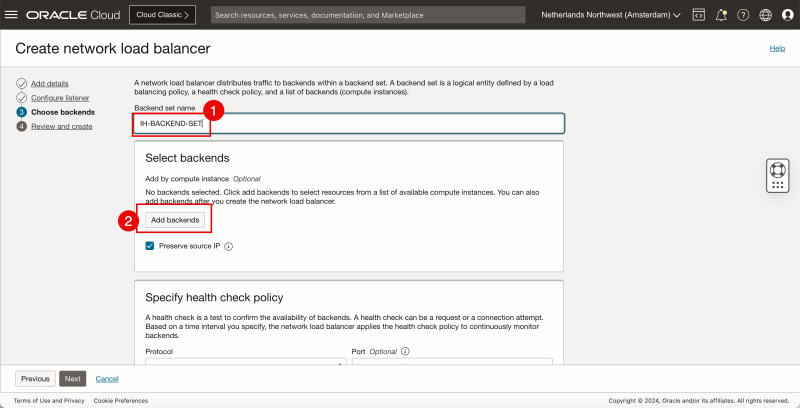The height and width of the screenshot is (408, 800).
Task: Click the help question mark icon
Action: 743,15
